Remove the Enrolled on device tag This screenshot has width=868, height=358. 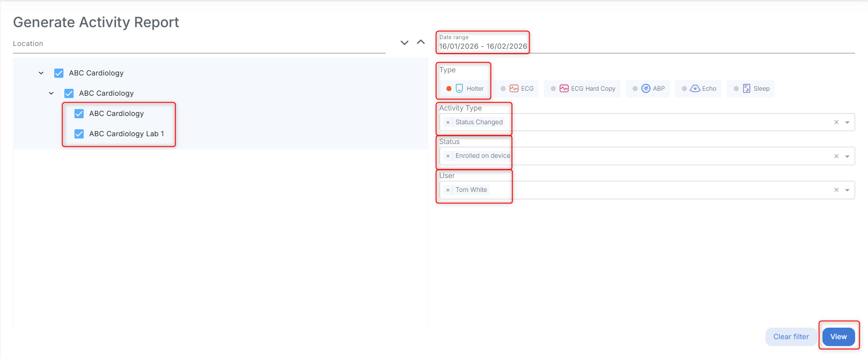point(448,156)
